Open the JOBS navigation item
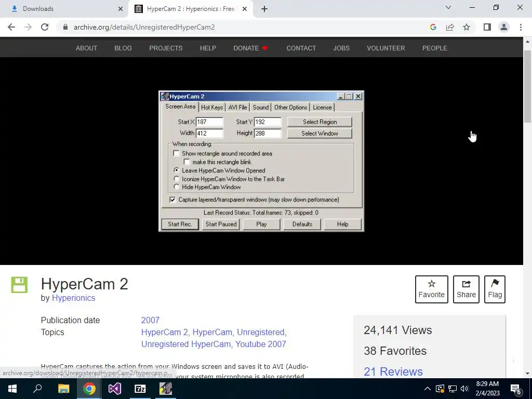The height and width of the screenshot is (399, 532). click(341, 48)
